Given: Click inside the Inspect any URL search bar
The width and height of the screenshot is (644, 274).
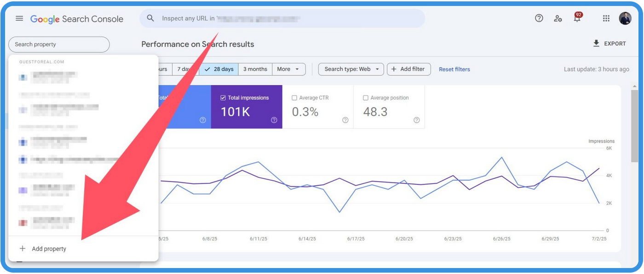Looking at the screenshot, I should click(282, 18).
